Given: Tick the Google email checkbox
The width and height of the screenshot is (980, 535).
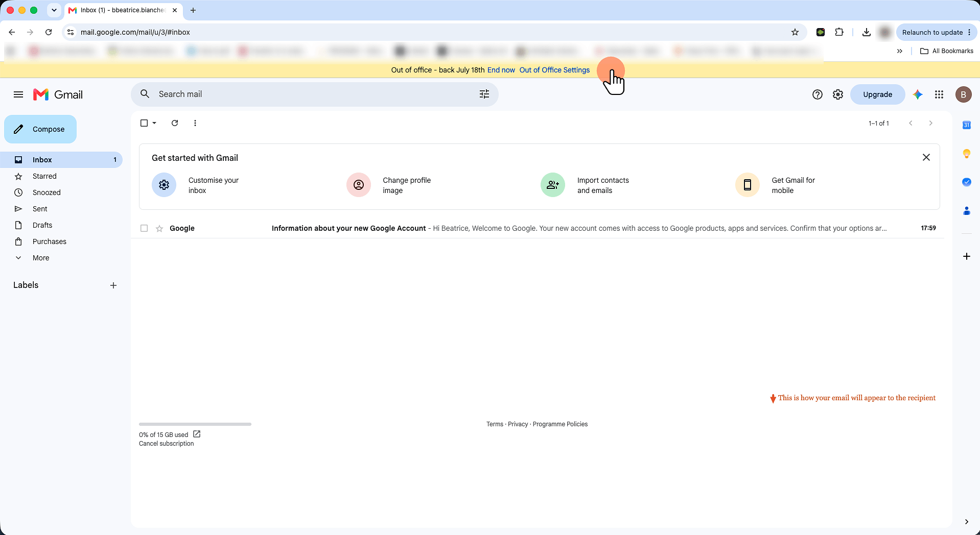Looking at the screenshot, I should (x=144, y=228).
